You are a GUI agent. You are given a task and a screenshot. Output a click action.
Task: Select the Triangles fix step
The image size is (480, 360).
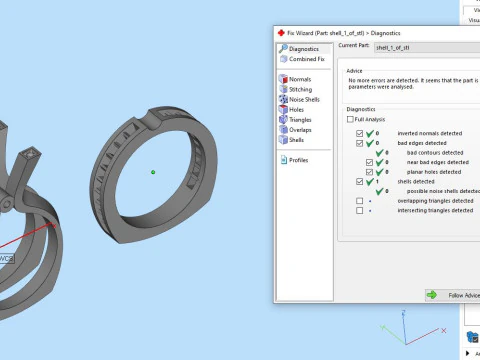coord(295,119)
